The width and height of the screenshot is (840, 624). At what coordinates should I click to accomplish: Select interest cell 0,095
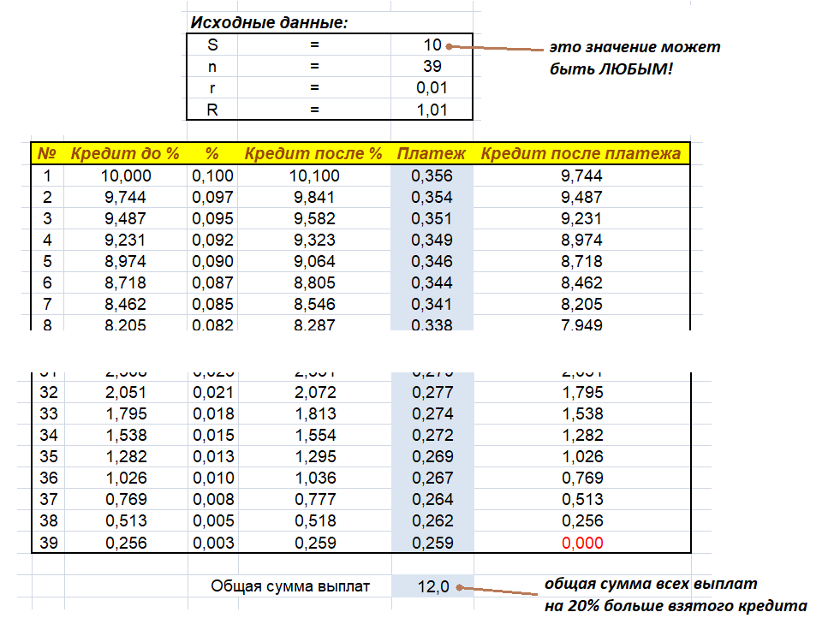(212, 218)
